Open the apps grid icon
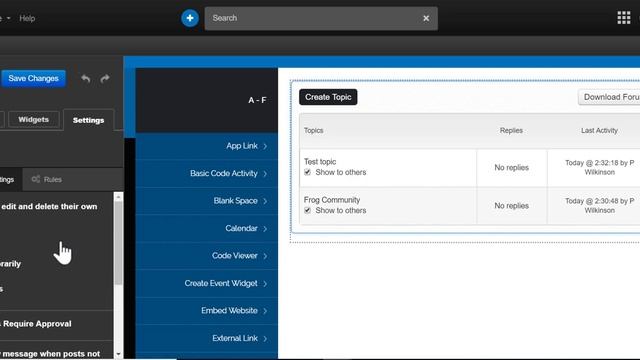 pyautogui.click(x=624, y=18)
